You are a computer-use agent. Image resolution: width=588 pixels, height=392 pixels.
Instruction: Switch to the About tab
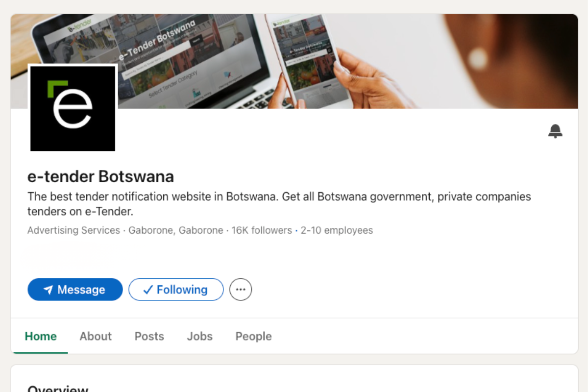(96, 337)
